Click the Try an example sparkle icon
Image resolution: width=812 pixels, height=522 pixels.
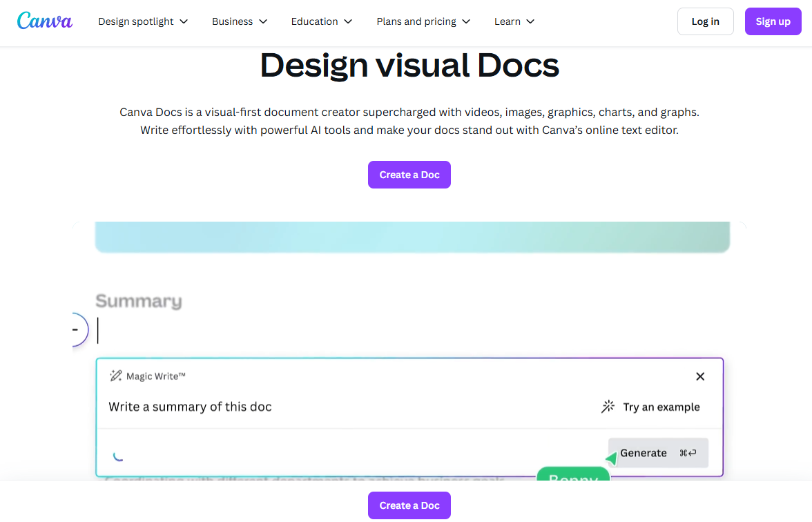click(608, 407)
